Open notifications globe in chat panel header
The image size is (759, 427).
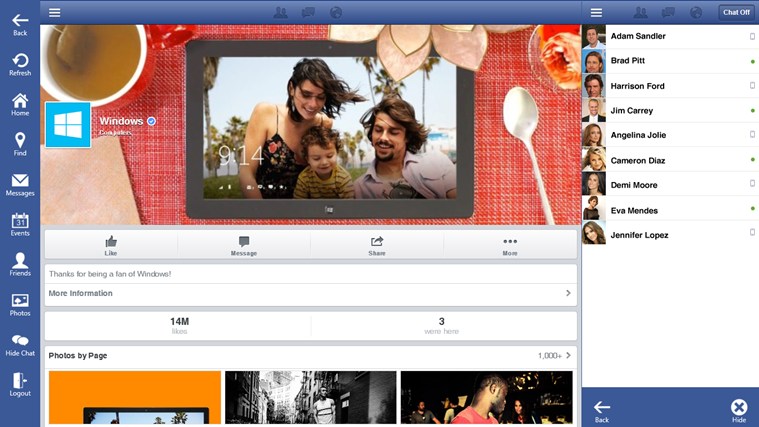[696, 12]
